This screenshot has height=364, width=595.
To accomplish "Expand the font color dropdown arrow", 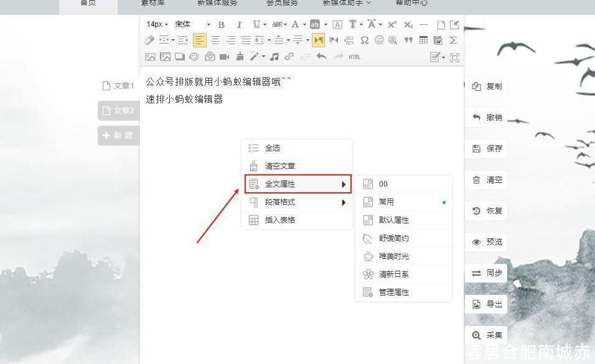I will (x=304, y=24).
